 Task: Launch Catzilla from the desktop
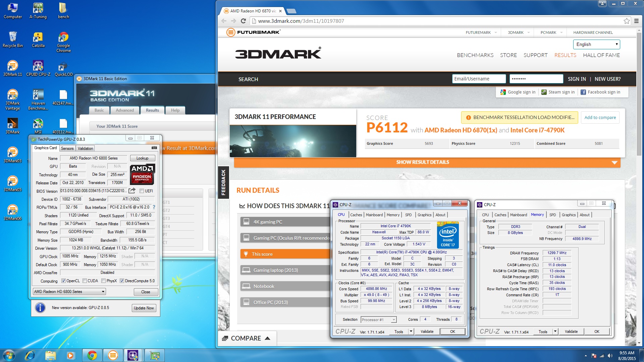38,40
